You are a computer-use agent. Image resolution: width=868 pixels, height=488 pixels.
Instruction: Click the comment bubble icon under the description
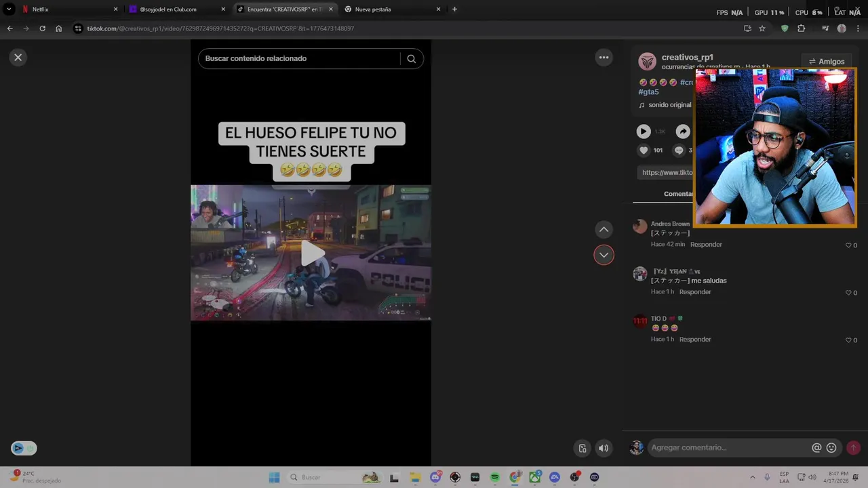tap(679, 150)
